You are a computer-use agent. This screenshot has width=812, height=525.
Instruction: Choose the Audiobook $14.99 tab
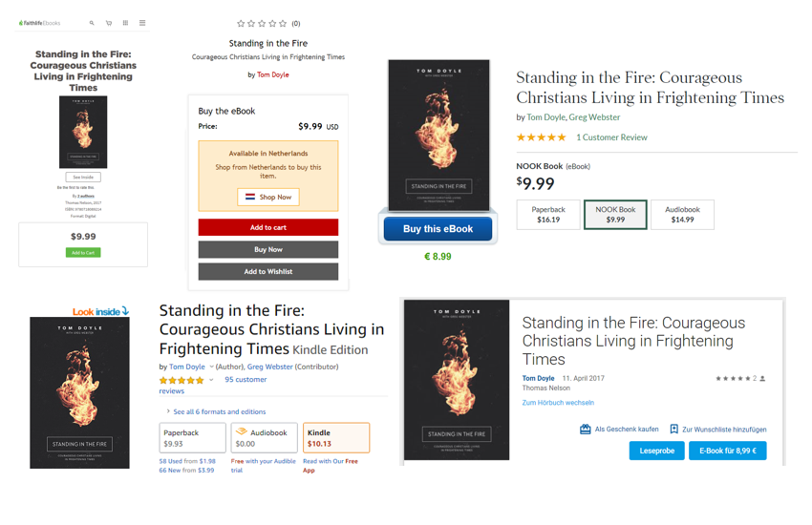[x=682, y=215]
